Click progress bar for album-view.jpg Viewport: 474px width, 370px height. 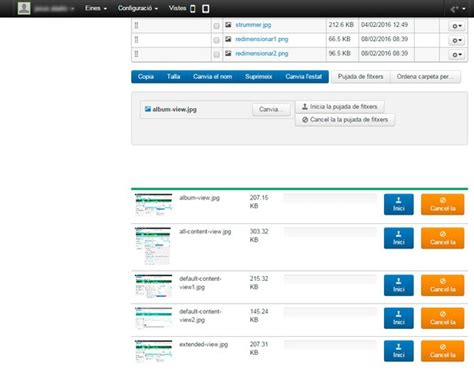click(330, 198)
